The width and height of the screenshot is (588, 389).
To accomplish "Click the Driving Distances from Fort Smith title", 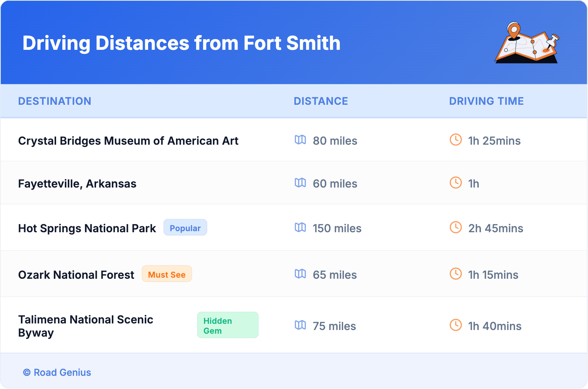I will pos(181,43).
